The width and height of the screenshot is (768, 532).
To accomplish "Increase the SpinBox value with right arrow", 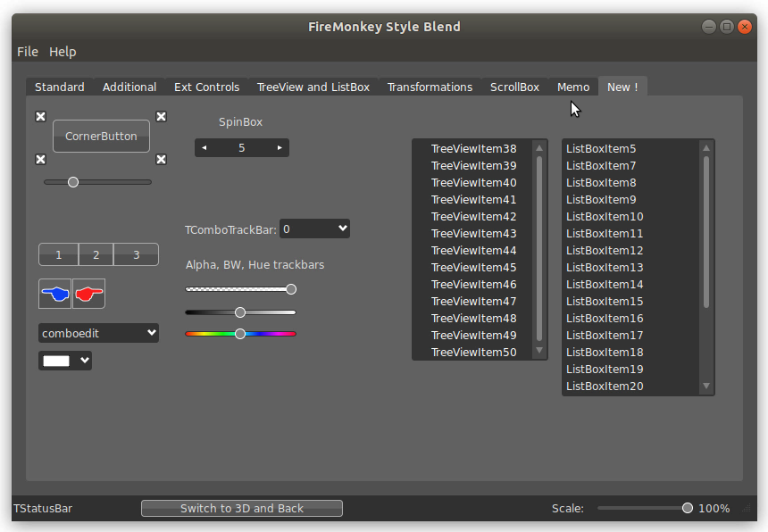I will (280, 148).
